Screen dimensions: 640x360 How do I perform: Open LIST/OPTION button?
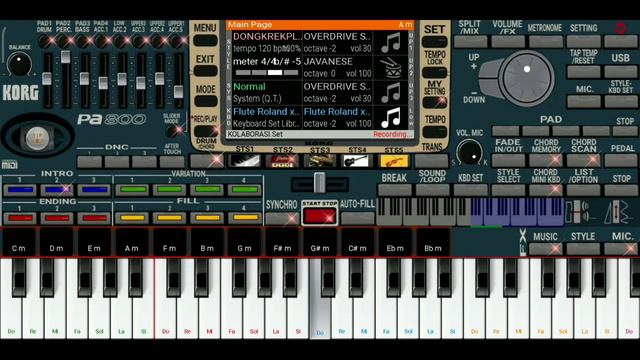[x=583, y=189]
